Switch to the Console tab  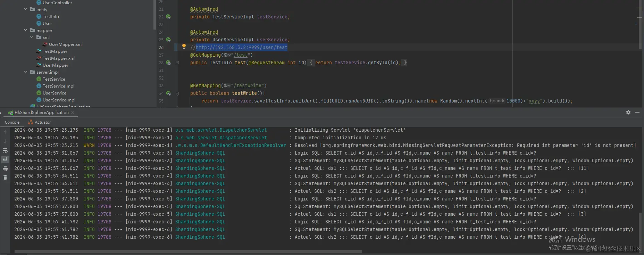point(12,122)
